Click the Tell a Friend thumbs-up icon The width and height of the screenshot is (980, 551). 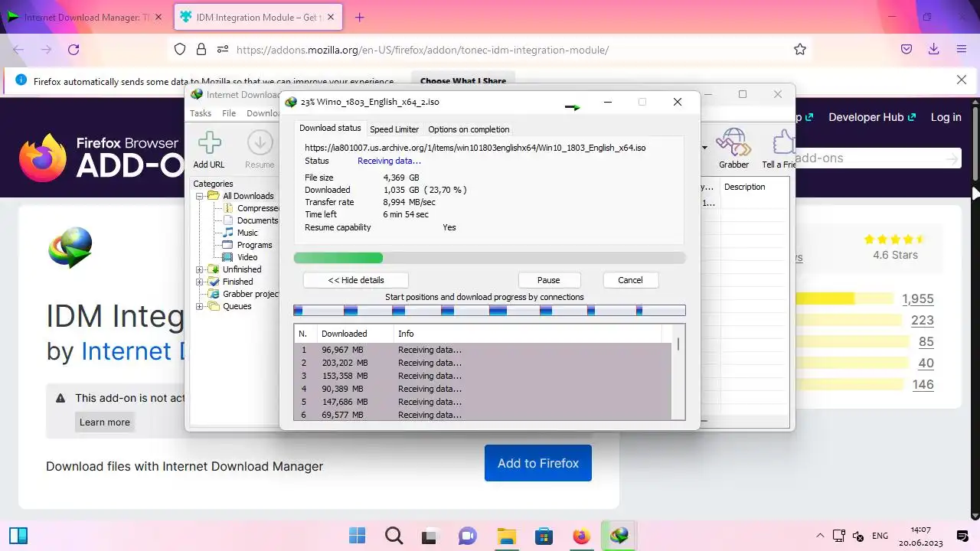pos(782,142)
